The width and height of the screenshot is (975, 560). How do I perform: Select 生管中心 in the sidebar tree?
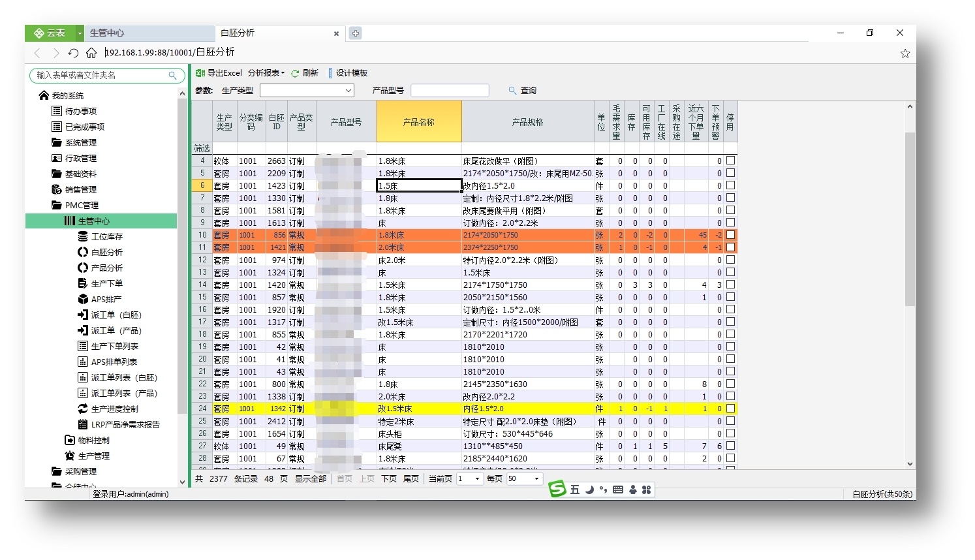coord(101,221)
